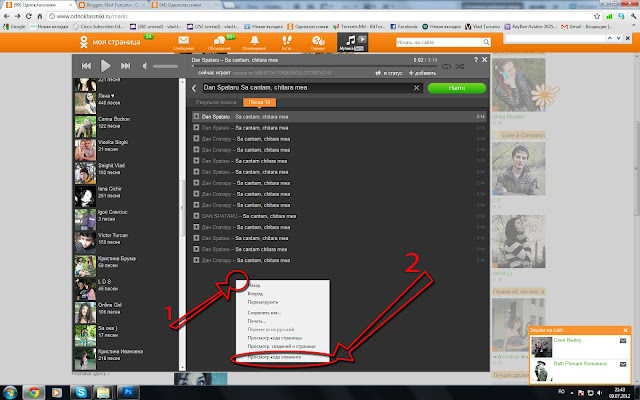Play the highlighted first Dan Spataru song row
This screenshot has height=400, width=640.
(339, 117)
